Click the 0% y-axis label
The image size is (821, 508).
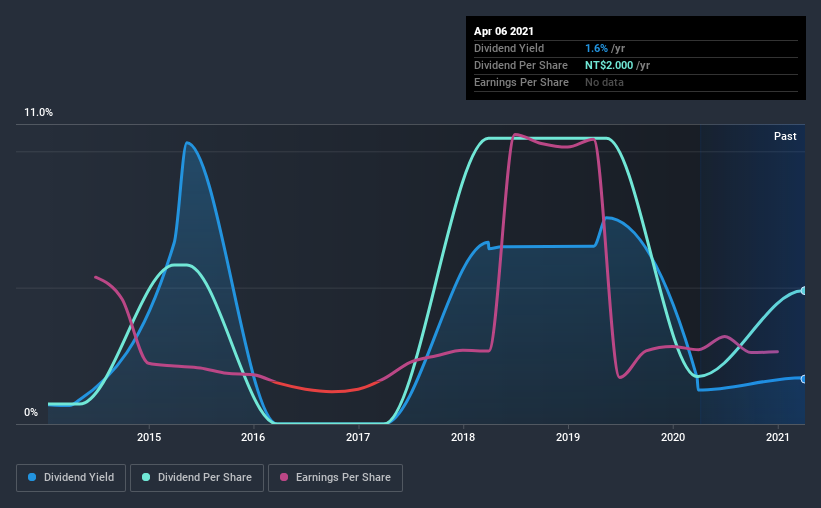(31, 413)
